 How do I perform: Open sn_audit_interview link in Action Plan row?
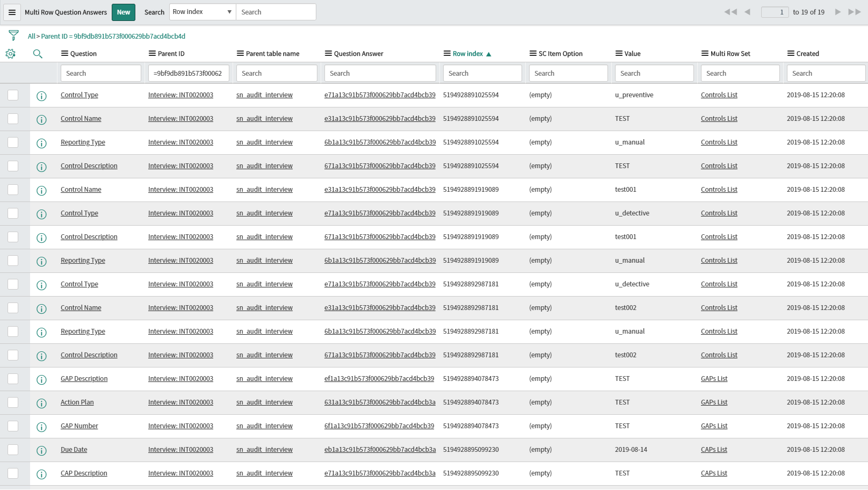coord(264,402)
